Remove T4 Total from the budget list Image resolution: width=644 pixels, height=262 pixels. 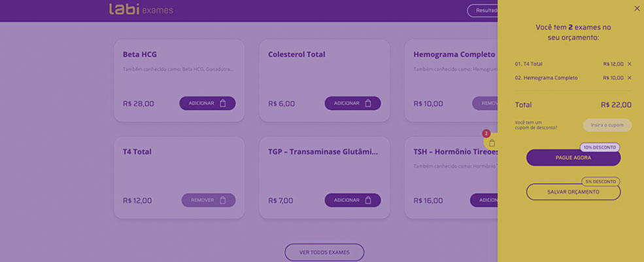[x=630, y=64]
